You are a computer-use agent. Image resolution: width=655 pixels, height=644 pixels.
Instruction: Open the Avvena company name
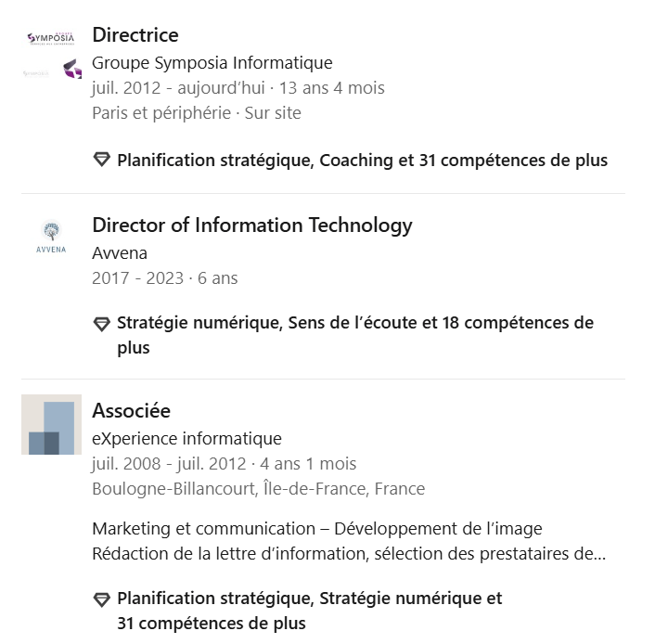click(x=120, y=253)
